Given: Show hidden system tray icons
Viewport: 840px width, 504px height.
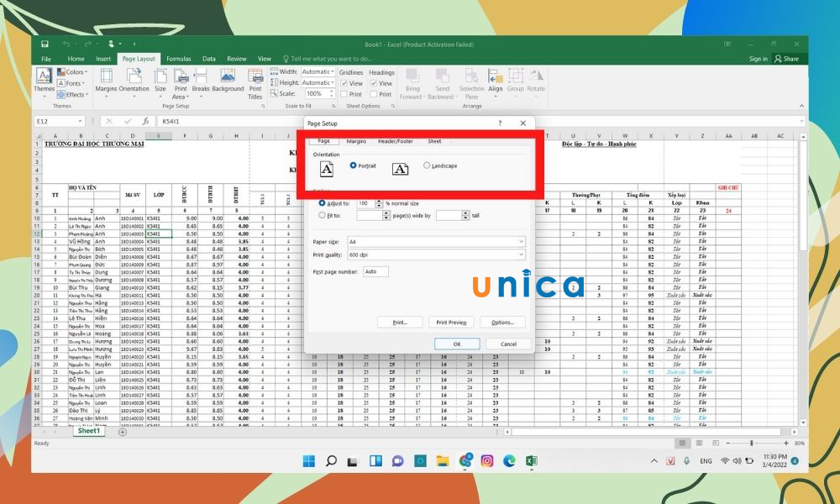Looking at the screenshot, I should point(654,460).
